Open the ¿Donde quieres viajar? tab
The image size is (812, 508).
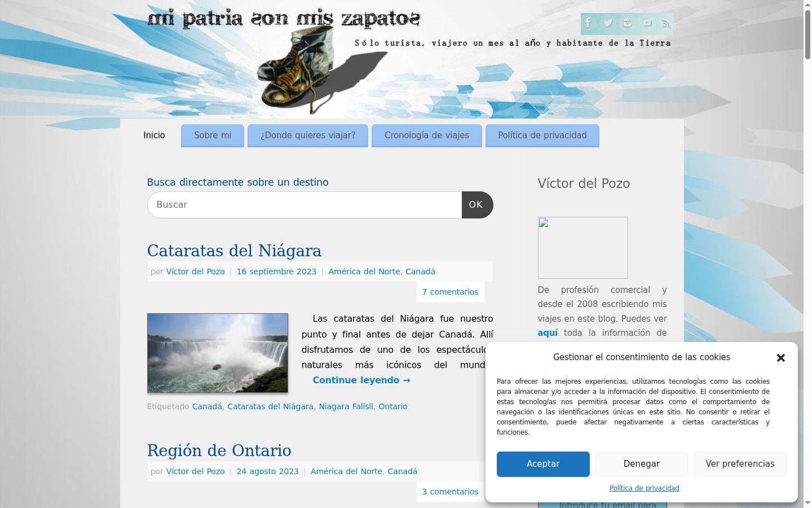click(308, 135)
